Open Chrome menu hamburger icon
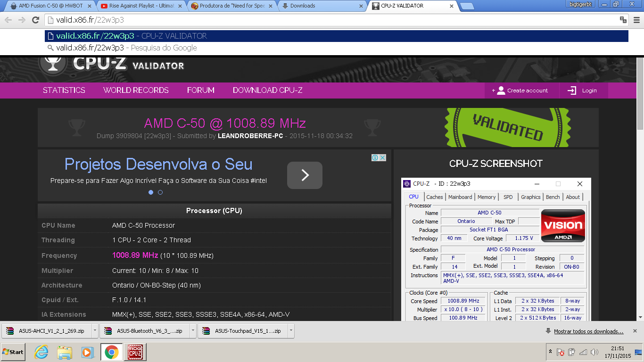The width and height of the screenshot is (644, 362). (637, 20)
